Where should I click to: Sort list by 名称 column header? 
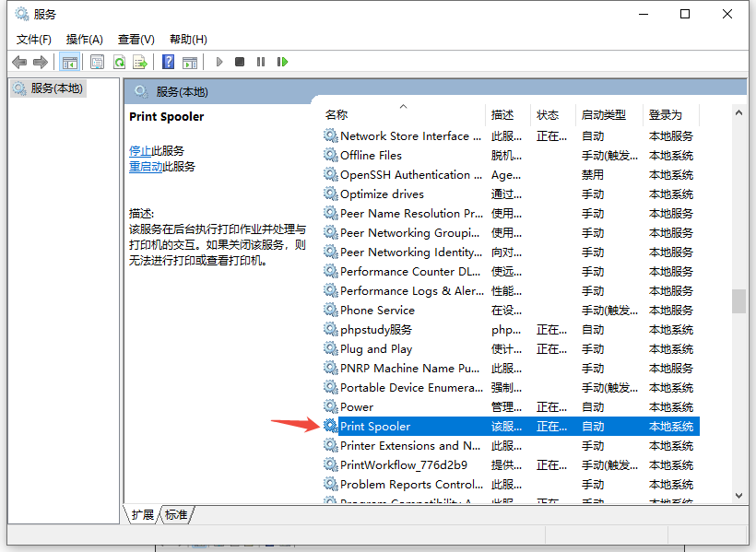coord(337,115)
